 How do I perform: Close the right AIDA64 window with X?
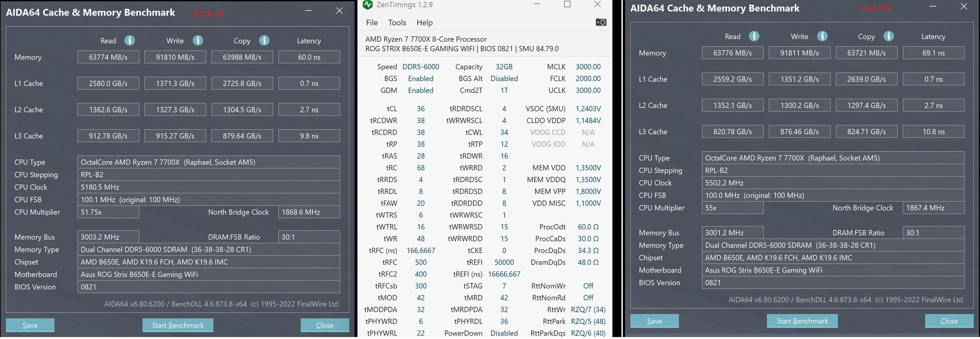pos(964,6)
